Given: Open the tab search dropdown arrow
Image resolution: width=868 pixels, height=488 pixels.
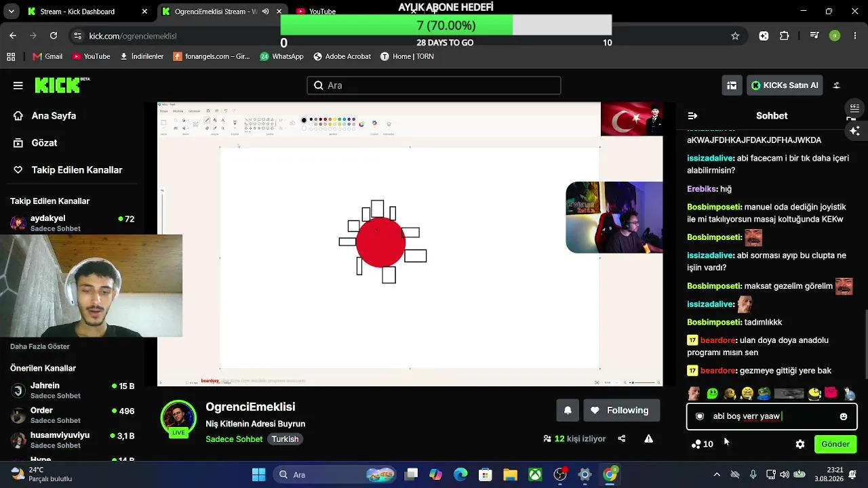Looking at the screenshot, I should click(11, 12).
